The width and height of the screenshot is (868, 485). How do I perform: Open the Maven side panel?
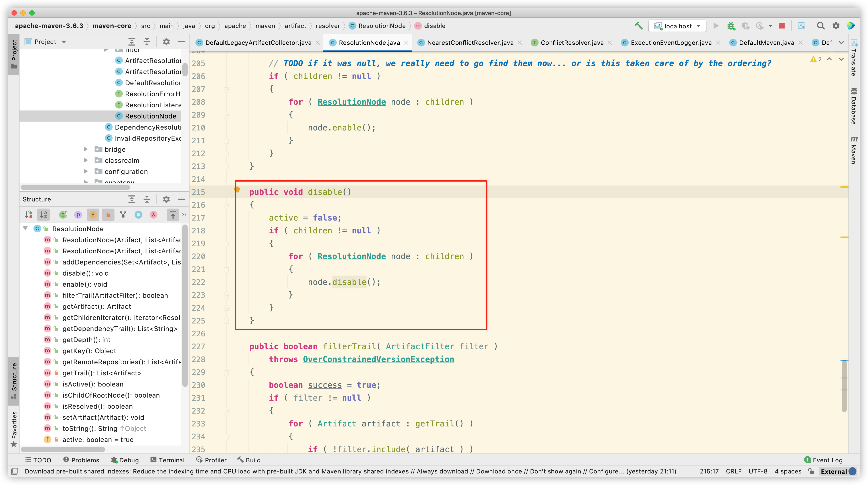click(854, 150)
